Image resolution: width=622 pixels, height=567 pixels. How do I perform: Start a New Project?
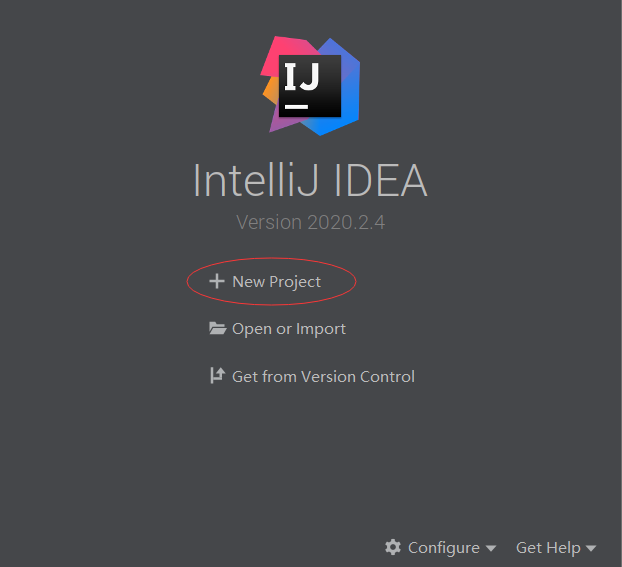276,282
